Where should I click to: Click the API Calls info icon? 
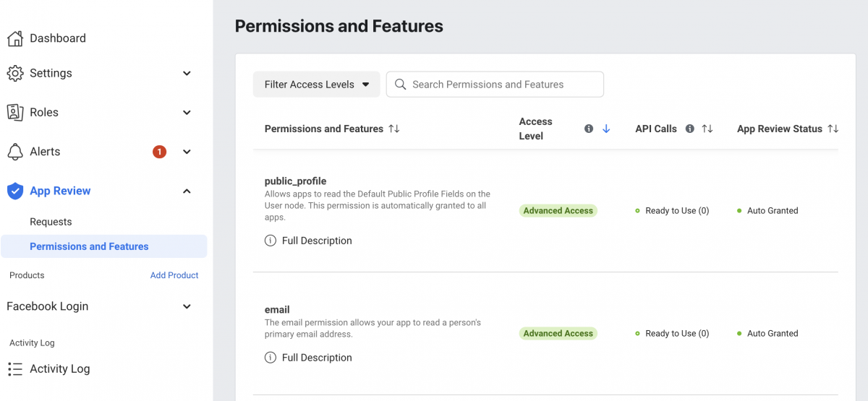coord(690,129)
